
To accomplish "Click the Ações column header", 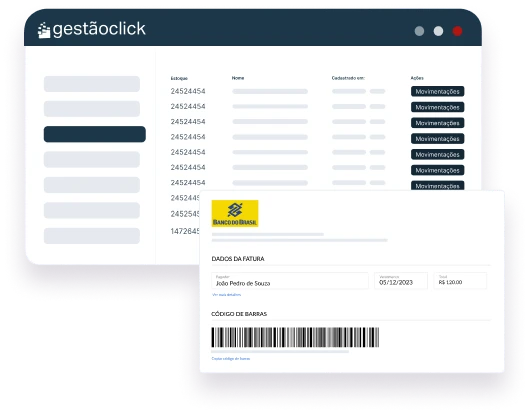I will [417, 78].
